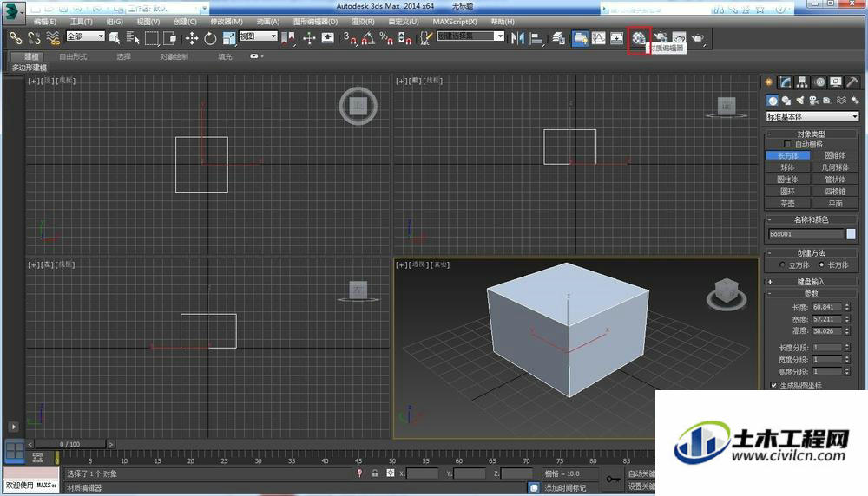The image size is (868, 496).
Task: Toggle the Angle Snap icon
Action: click(368, 38)
